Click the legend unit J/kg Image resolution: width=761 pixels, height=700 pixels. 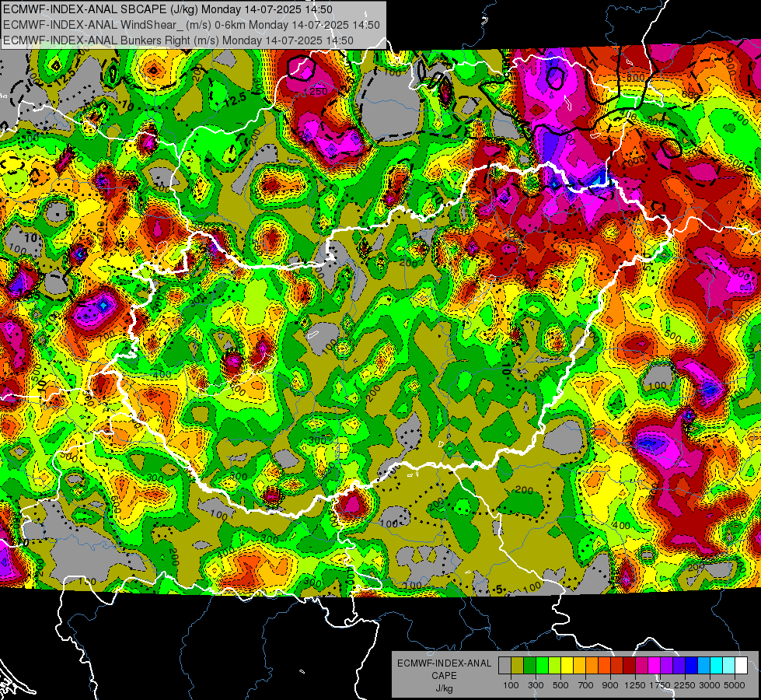[444, 688]
